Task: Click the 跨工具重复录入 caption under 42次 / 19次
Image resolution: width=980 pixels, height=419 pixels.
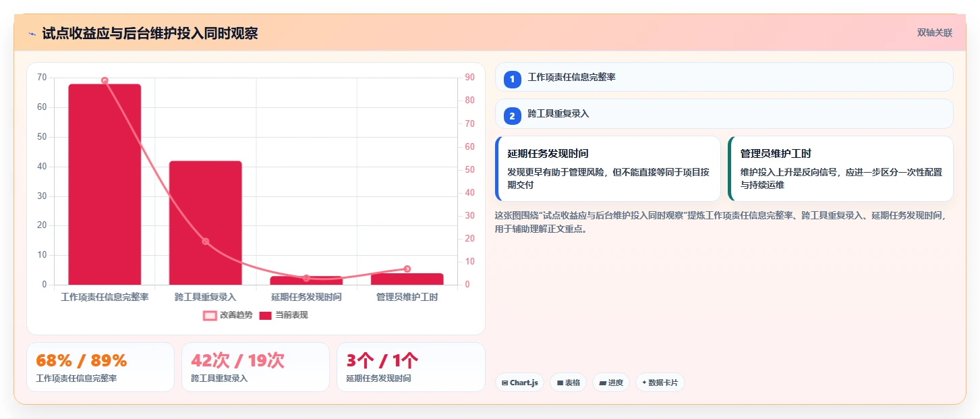Action: coord(219,379)
